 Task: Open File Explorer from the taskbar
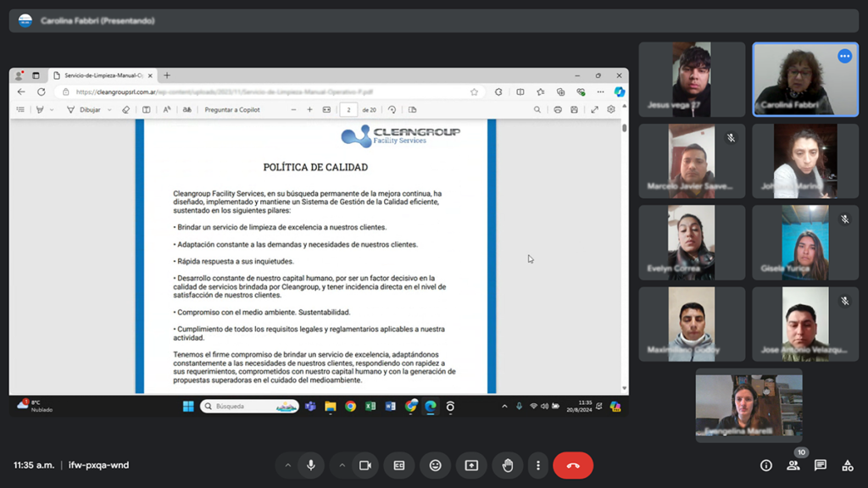[x=331, y=406]
